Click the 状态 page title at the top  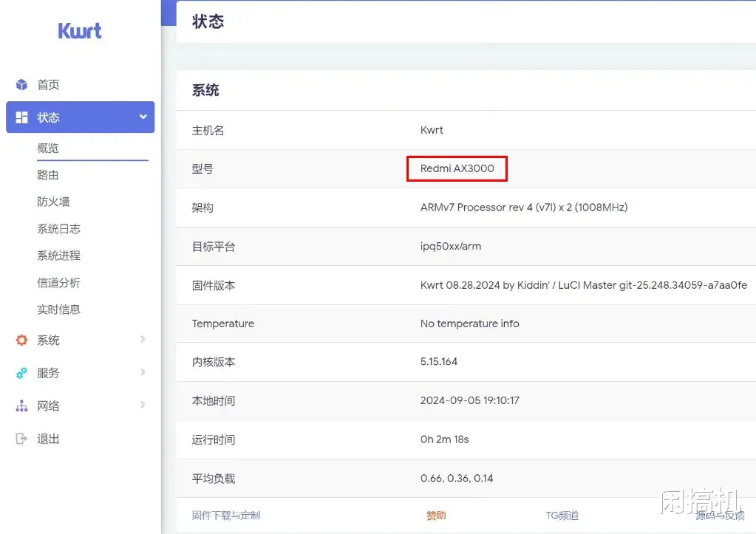(208, 21)
